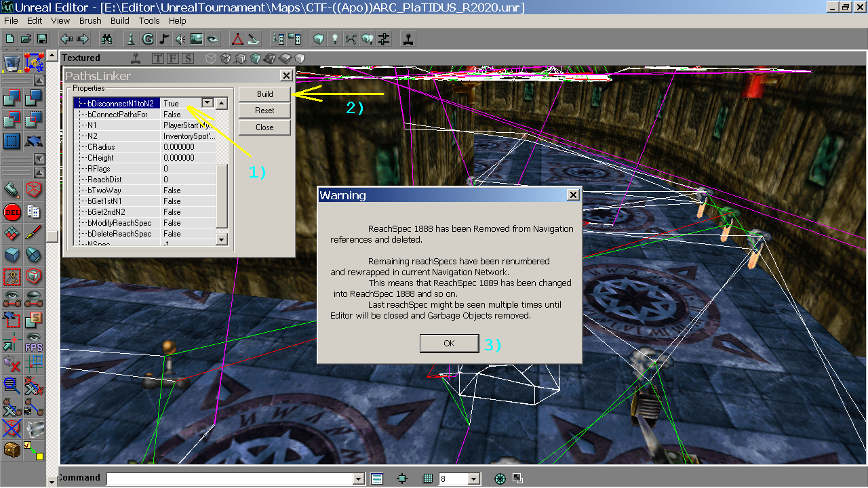Click the PathsLinker Reset button
This screenshot has height=488, width=868.
(264, 110)
